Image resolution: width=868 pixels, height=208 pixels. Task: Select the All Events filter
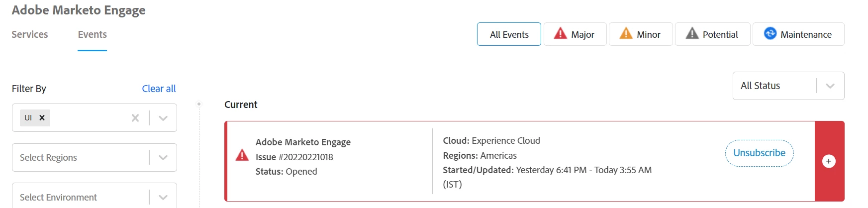pyautogui.click(x=509, y=34)
